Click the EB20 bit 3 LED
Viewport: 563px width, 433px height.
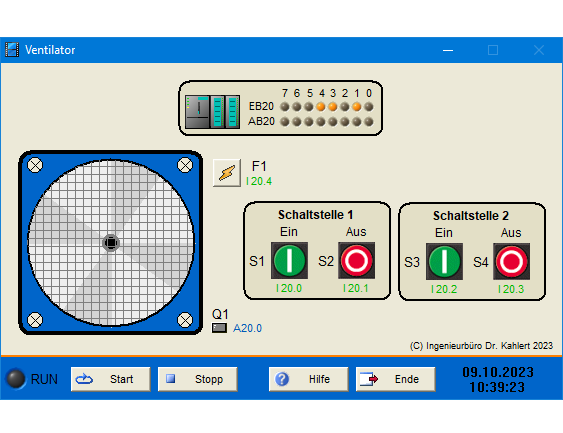(333, 107)
